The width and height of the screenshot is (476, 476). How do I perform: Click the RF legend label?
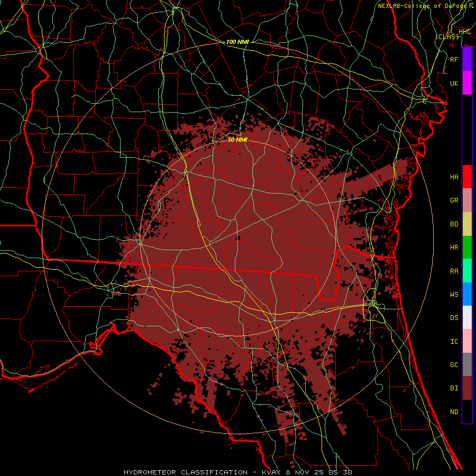pyautogui.click(x=454, y=59)
